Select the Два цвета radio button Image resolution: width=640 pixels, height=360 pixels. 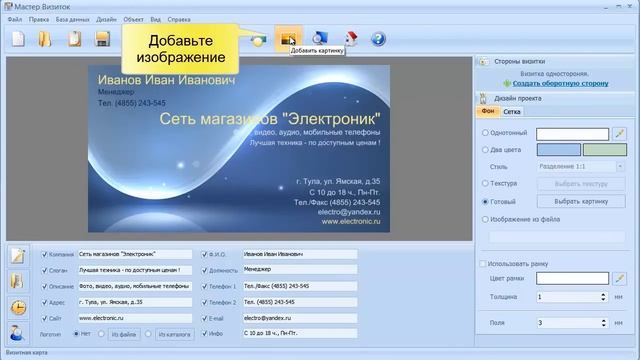point(485,150)
